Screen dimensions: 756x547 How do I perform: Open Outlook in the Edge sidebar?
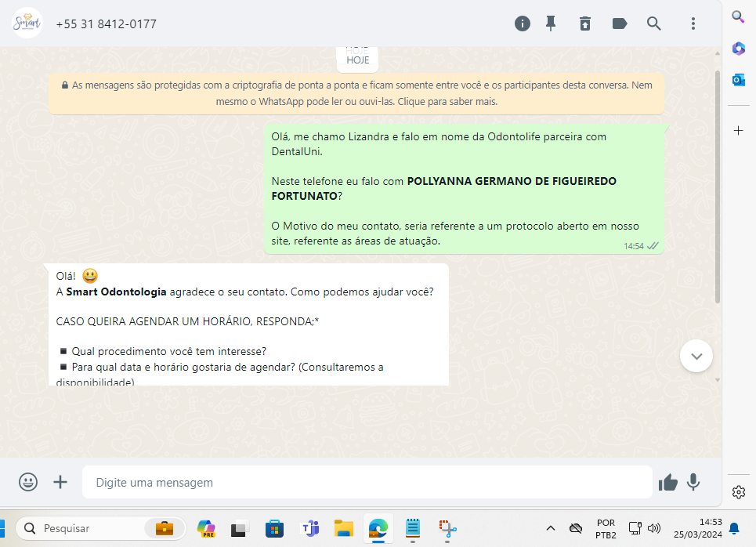point(738,80)
